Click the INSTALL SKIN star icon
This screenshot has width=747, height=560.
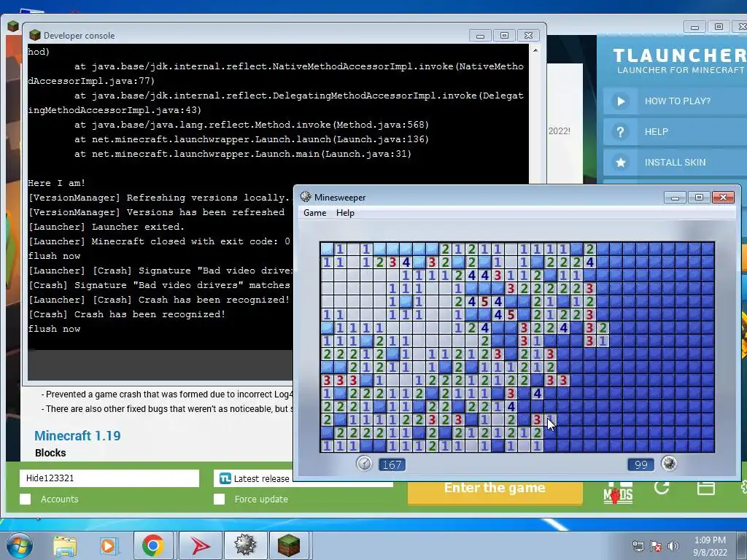click(620, 163)
